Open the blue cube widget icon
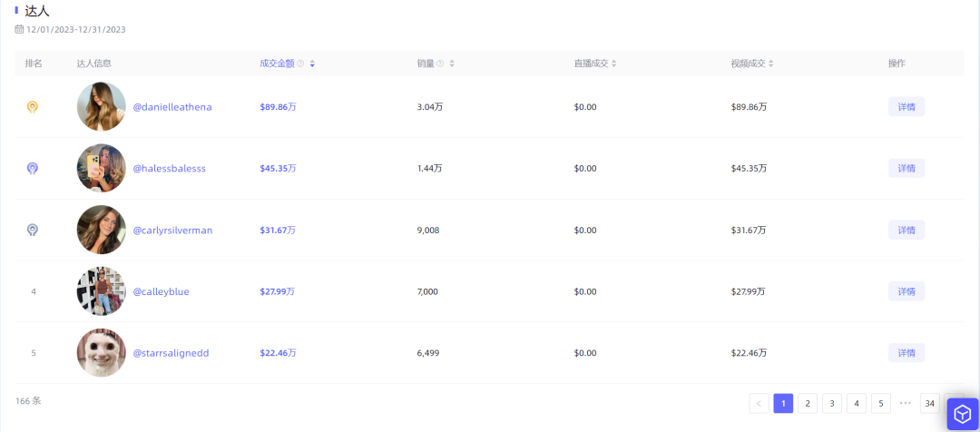980x432 pixels. point(963,414)
